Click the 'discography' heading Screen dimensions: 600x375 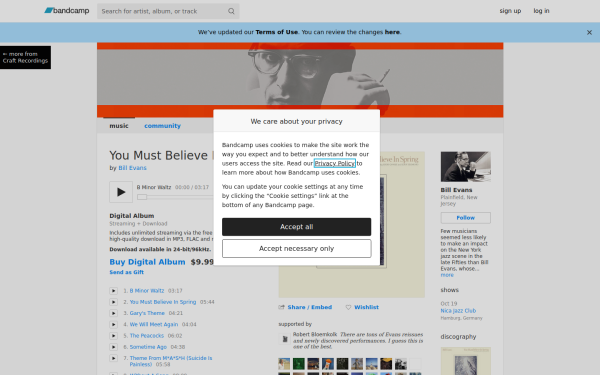click(x=458, y=337)
